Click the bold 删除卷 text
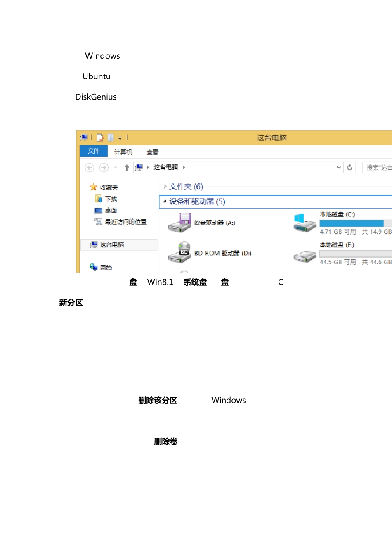Viewport: 392px width, 555px height. click(x=166, y=441)
